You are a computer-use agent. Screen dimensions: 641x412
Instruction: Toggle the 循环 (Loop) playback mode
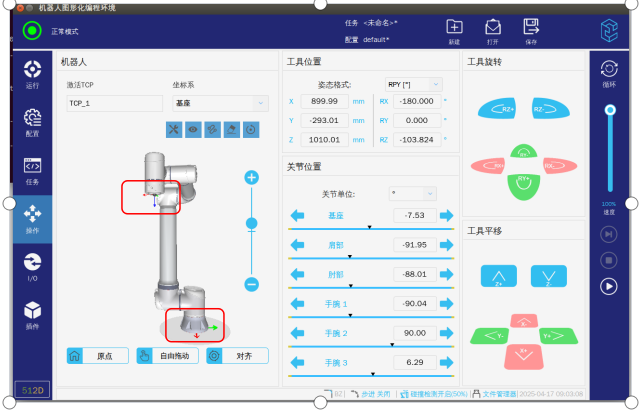[x=608, y=70]
